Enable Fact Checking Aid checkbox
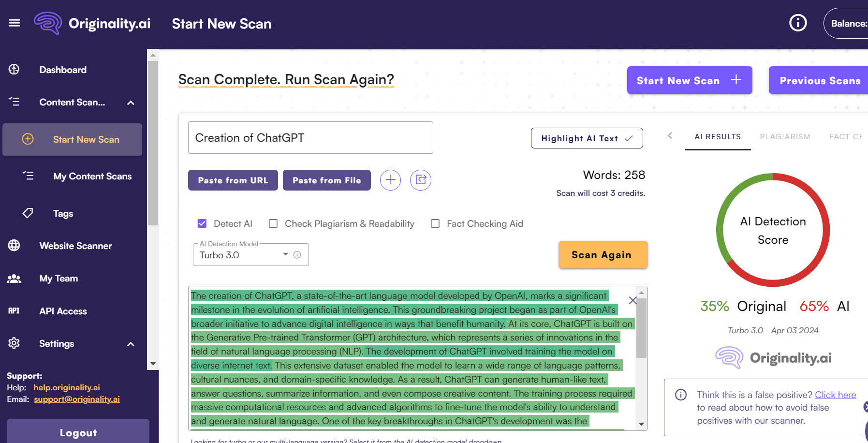Screen dimensions: 868x443 click(435, 223)
